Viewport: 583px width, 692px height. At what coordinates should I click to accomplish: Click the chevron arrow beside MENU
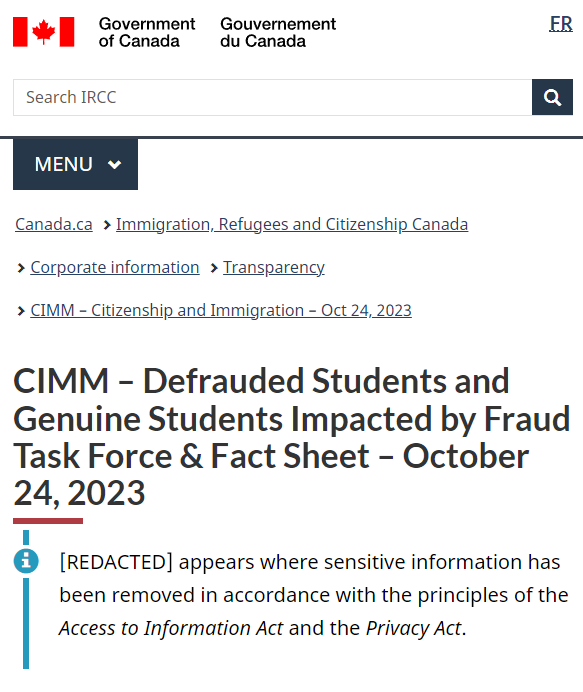point(114,165)
